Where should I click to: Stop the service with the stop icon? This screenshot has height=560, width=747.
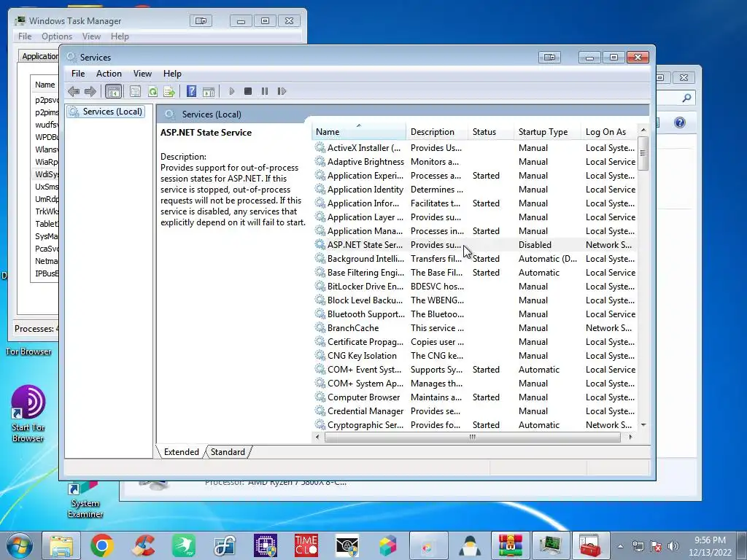tap(248, 91)
